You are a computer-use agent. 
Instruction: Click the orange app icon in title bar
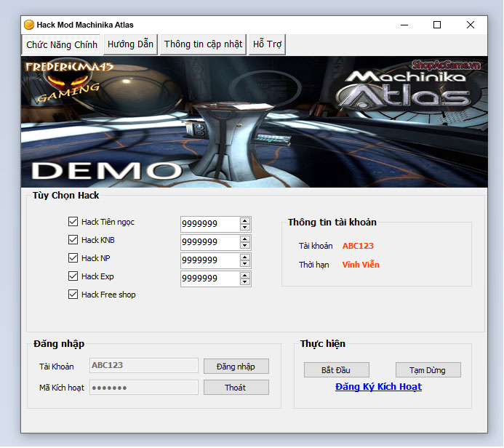(x=29, y=25)
